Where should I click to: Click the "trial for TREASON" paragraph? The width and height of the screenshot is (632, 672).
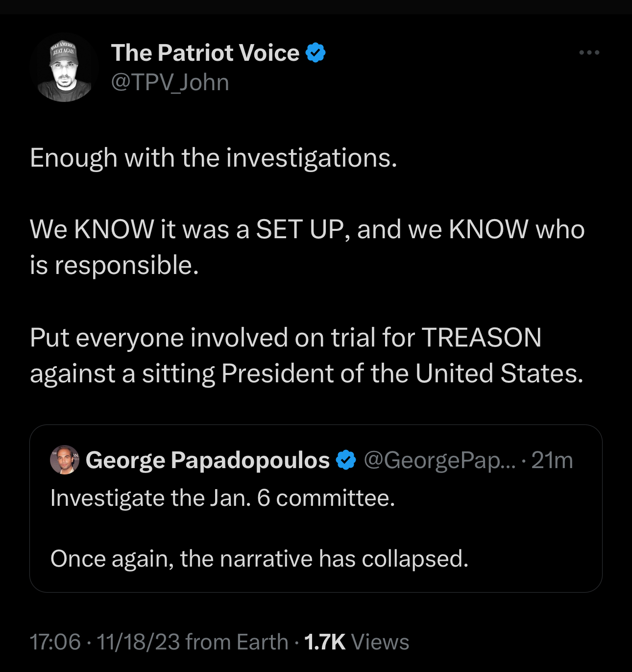pos(307,355)
